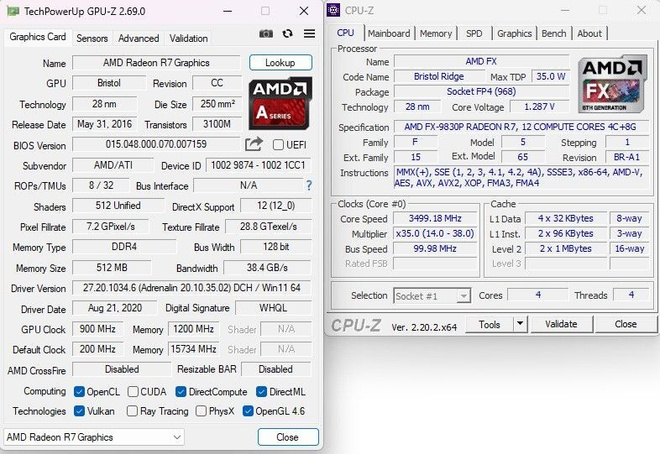Select the CPU tab in CPU-Z
The height and width of the screenshot is (454, 660).
pos(346,33)
